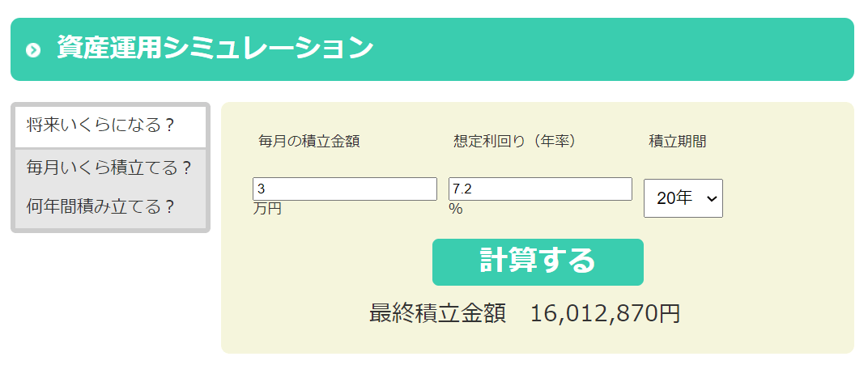
Task: Click the 計算する button
Action: pos(538,262)
